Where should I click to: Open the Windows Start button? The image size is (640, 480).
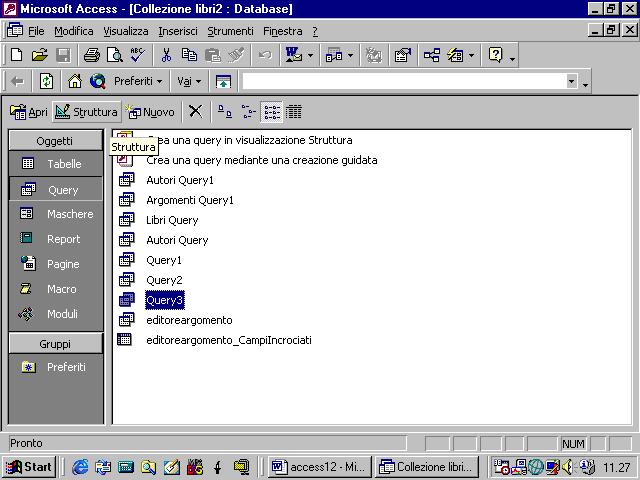click(29, 467)
